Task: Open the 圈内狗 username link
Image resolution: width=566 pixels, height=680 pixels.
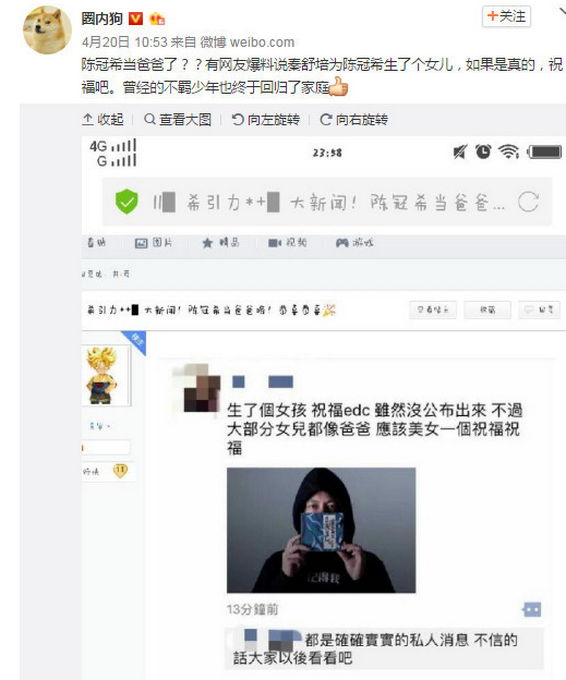Action: pos(102,19)
